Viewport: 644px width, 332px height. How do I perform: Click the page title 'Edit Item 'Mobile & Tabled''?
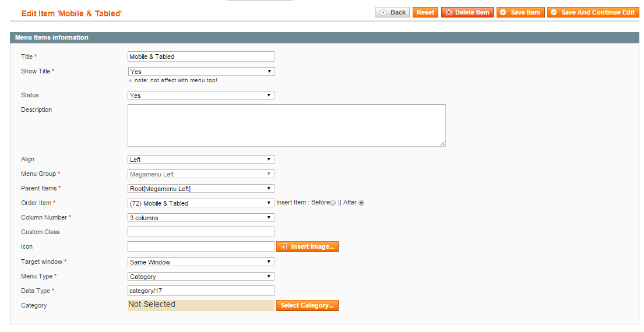(x=72, y=13)
